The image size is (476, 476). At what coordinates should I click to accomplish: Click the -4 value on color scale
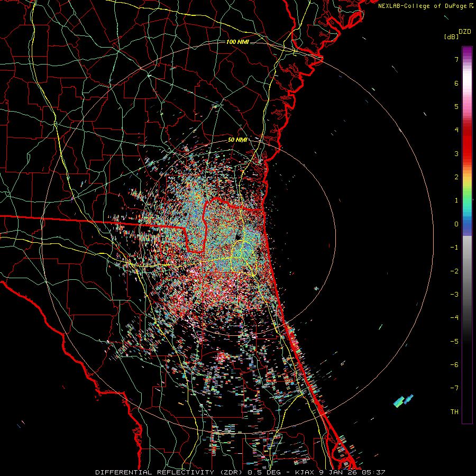click(x=454, y=318)
